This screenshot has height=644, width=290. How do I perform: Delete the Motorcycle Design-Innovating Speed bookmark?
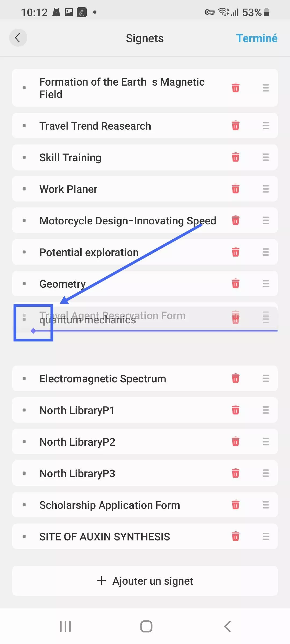click(235, 221)
